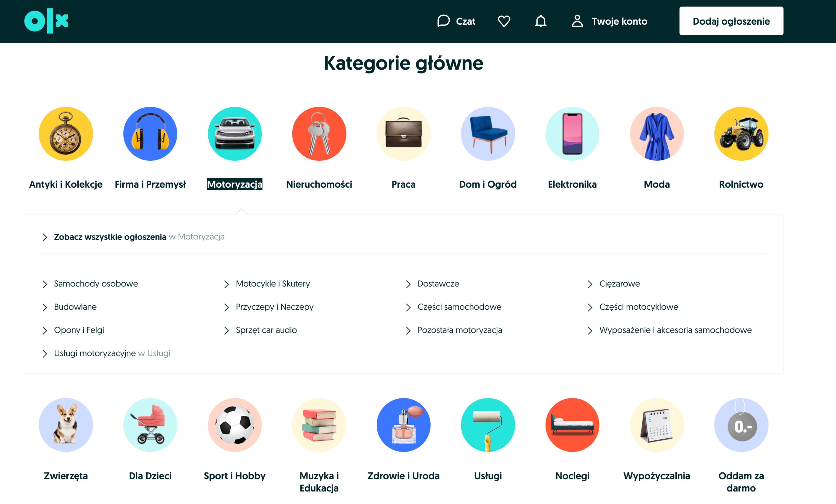
Task: Open the Czat speech bubble icon
Action: coord(443,21)
